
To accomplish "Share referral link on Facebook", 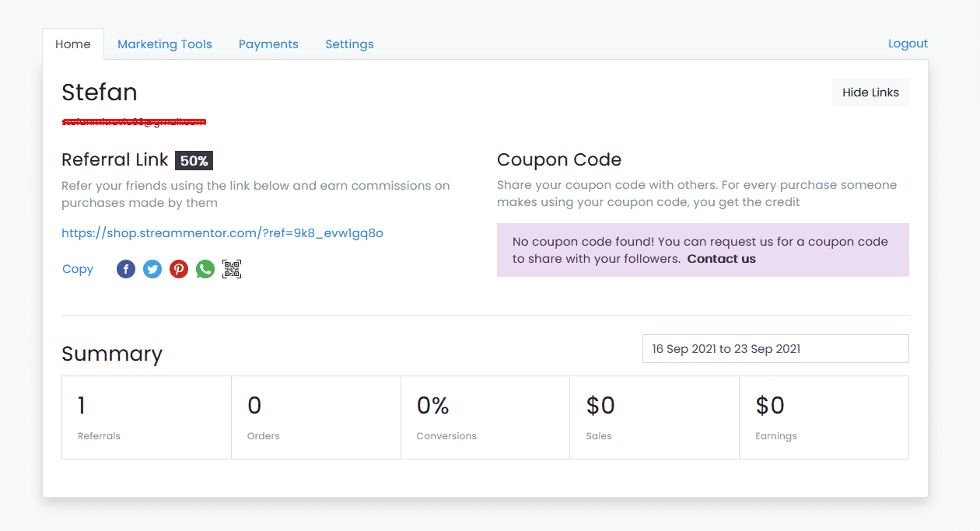I will click(x=126, y=269).
